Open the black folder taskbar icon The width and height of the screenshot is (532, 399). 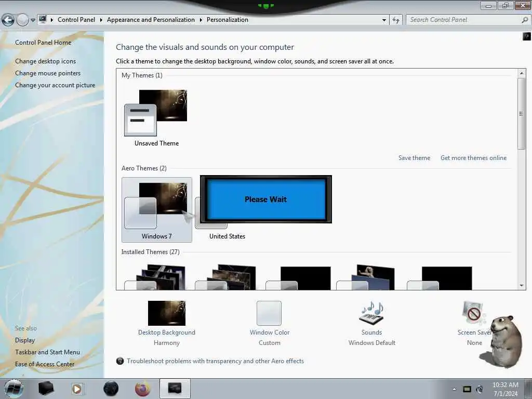(x=46, y=389)
